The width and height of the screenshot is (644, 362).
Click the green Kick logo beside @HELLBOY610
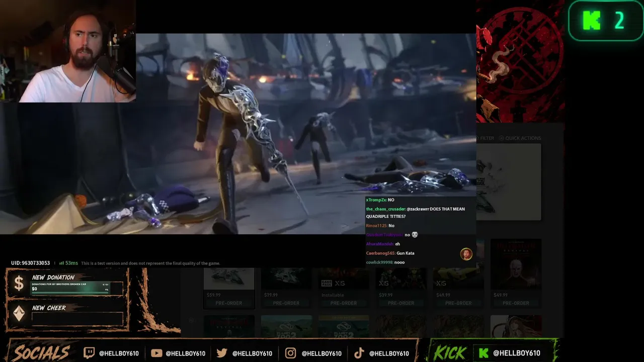(x=484, y=353)
